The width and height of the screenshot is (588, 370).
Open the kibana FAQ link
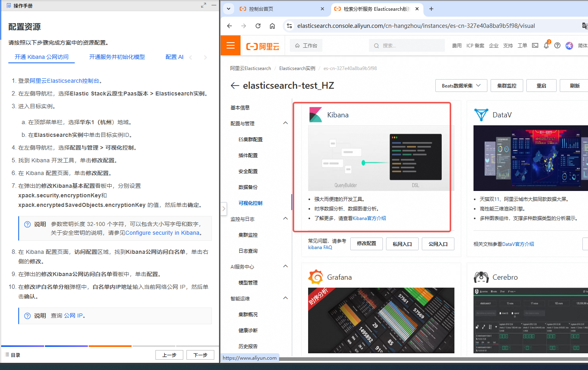(x=320, y=247)
